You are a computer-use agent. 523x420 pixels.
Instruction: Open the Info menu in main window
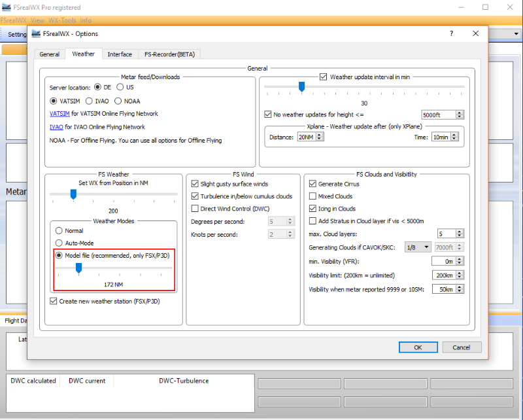click(x=86, y=20)
